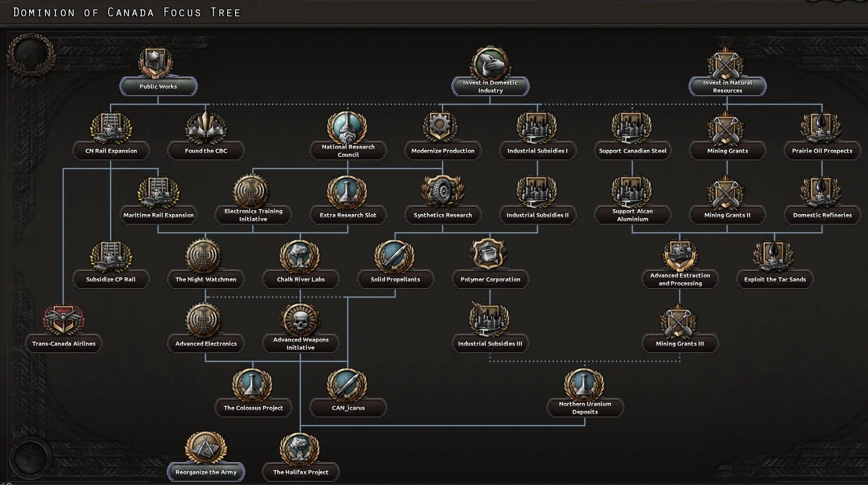Click the CAN_icarus label

tap(348, 408)
